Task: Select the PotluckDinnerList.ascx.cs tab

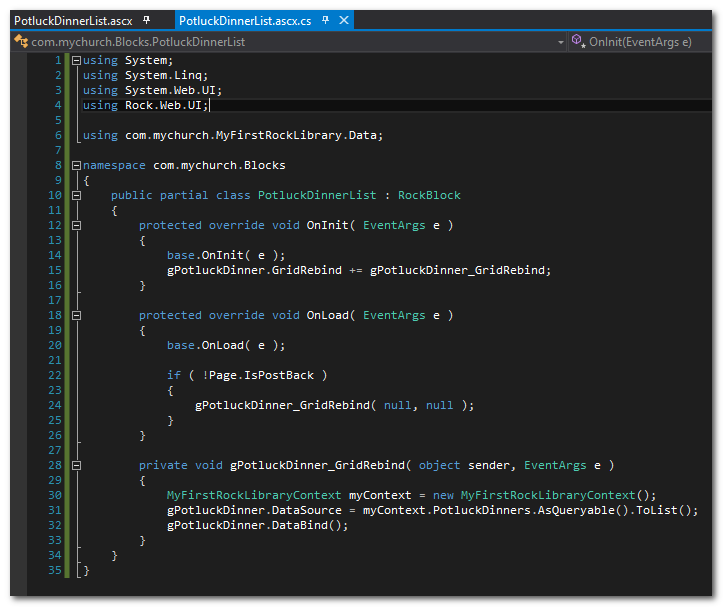Action: (243, 20)
